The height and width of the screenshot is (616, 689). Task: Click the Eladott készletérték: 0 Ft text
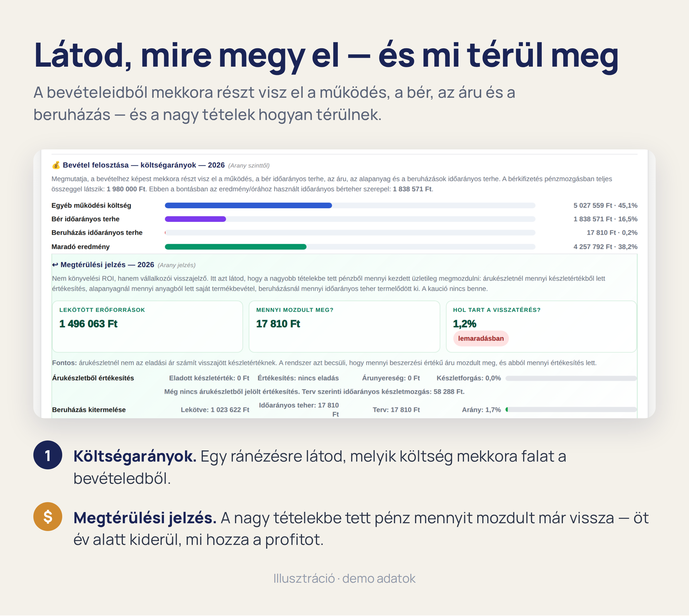pos(209,378)
